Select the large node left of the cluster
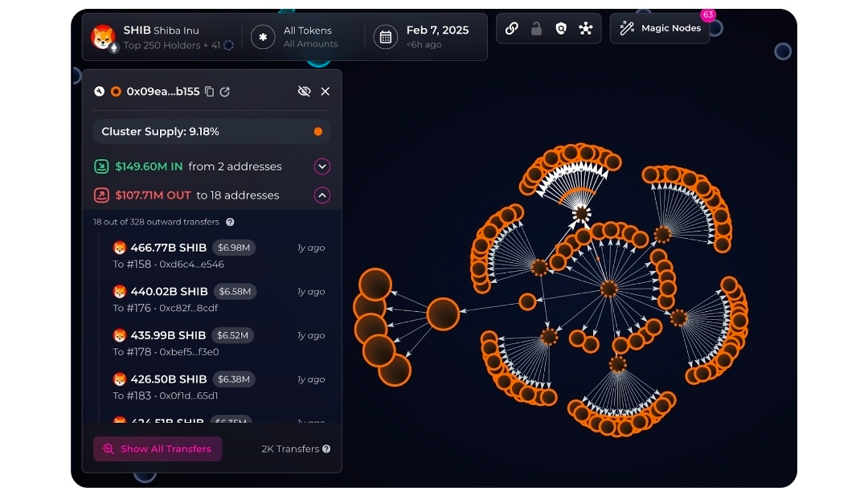This screenshot has height=488, width=868. [x=443, y=314]
